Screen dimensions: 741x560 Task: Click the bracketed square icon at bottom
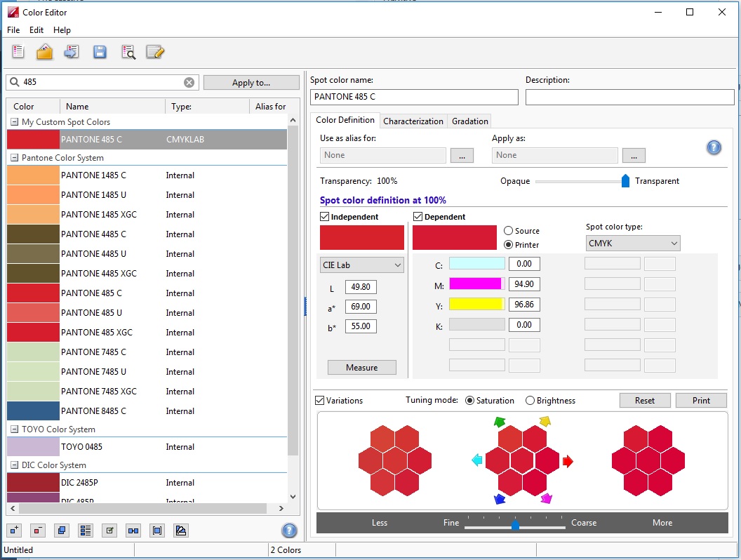[157, 531]
